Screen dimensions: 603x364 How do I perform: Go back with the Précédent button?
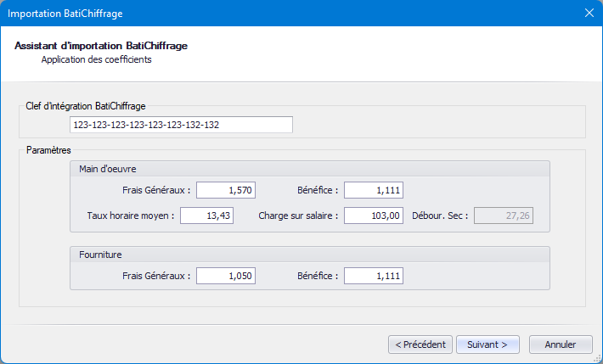click(x=420, y=344)
